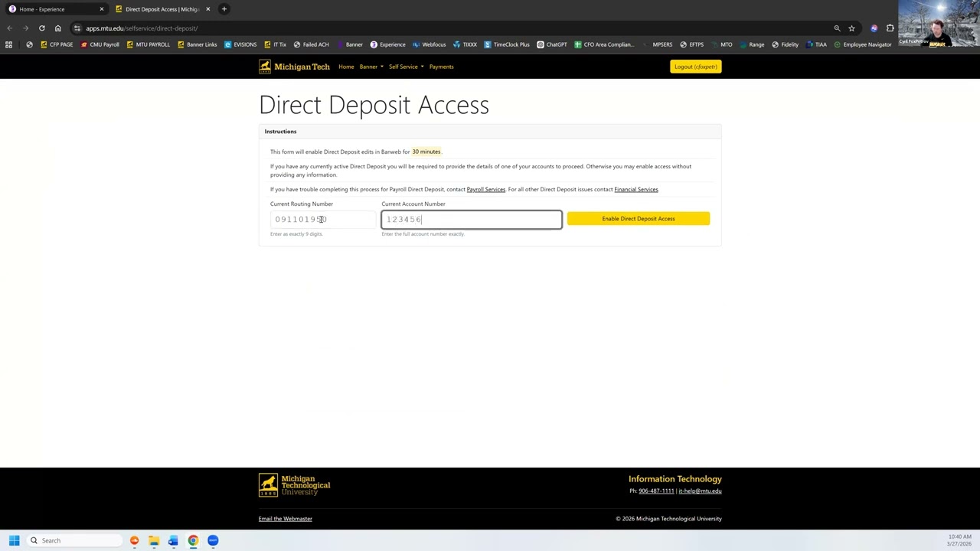980x551 pixels.
Task: Expand the Banner dropdown menu
Action: 371,67
